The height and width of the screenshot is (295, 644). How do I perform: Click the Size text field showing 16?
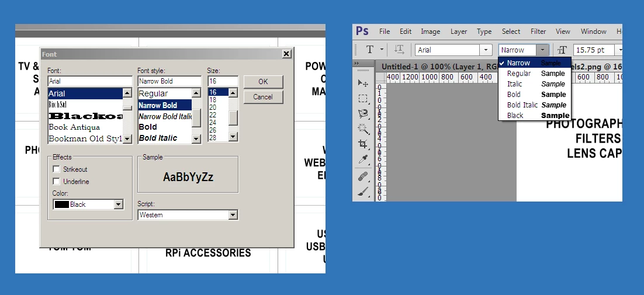coord(223,81)
